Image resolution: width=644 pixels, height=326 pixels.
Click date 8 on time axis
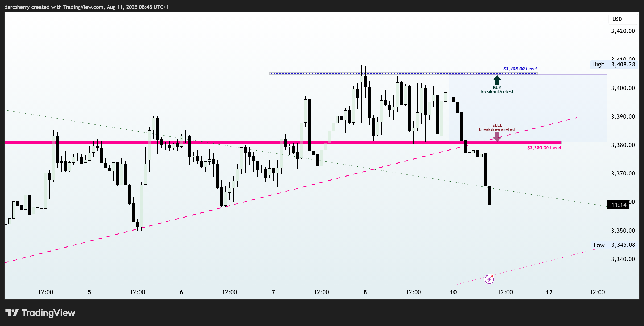pyautogui.click(x=365, y=292)
